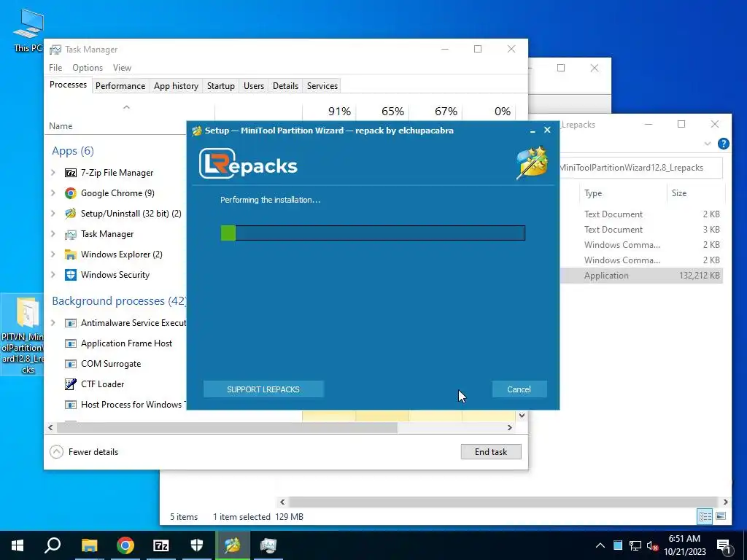Click the COM Surrogate process icon
This screenshot has height=560, width=747.
[71, 364]
